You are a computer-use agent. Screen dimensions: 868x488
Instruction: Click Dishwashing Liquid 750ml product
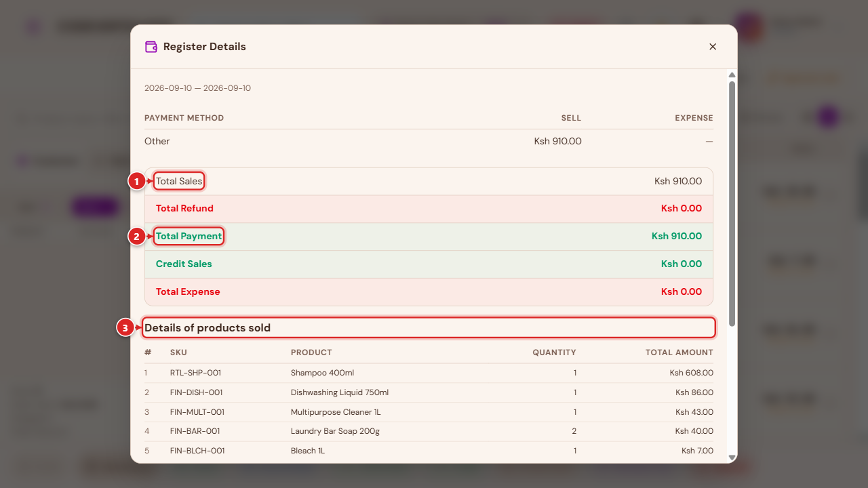coord(340,392)
